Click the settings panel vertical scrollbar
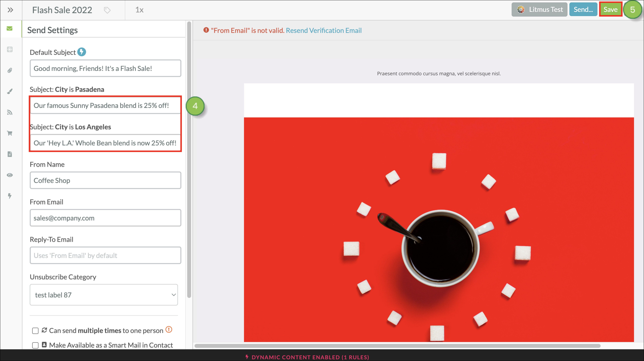 pos(189,160)
